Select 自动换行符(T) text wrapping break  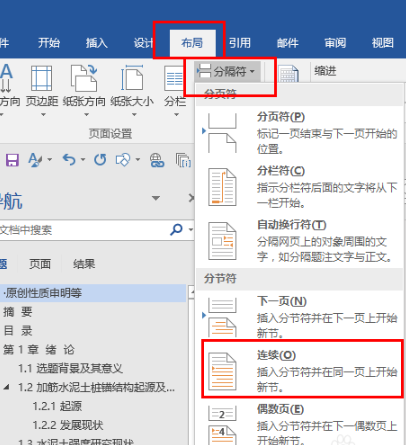(299, 241)
